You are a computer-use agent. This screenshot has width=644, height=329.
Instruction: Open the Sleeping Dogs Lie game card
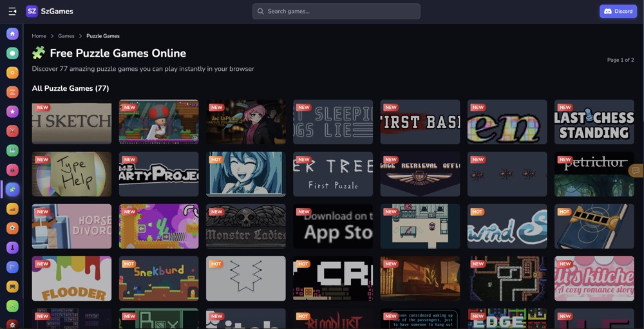(333, 122)
